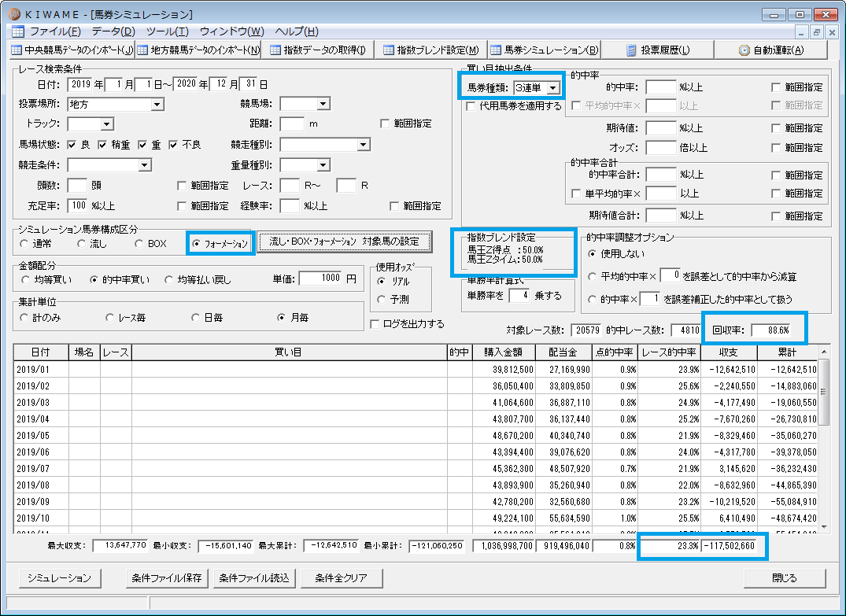Screen dimensions: 846x616
Task: Restore the inner document window
Action: (x=817, y=32)
